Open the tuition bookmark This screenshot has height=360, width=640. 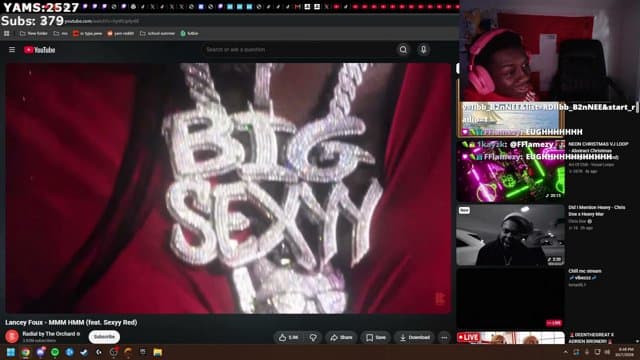click(189, 33)
